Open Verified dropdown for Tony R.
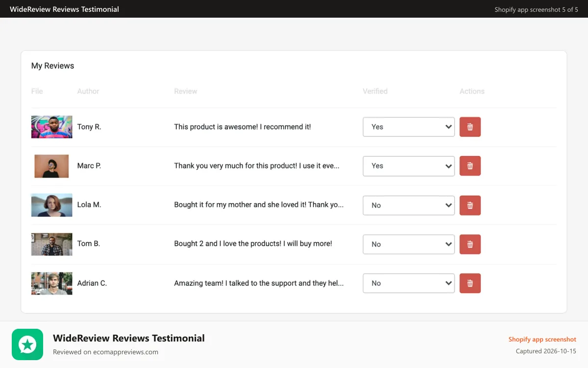This screenshot has height=368, width=588. (x=409, y=127)
